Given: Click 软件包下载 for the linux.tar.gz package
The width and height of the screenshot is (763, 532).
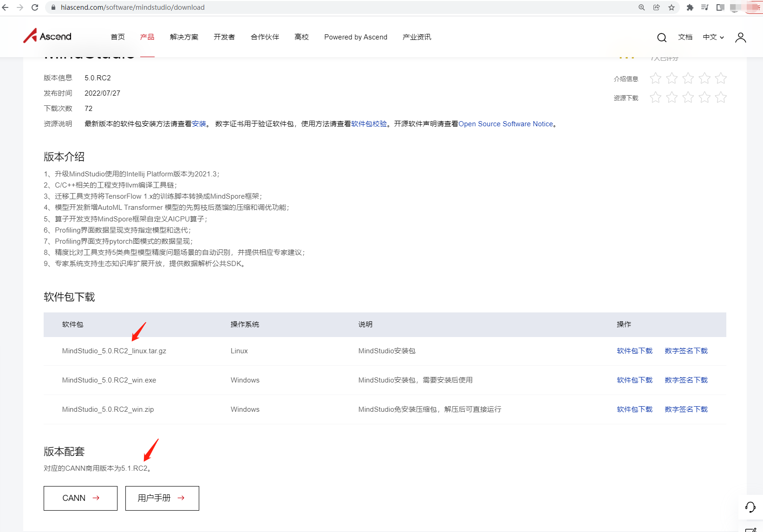Looking at the screenshot, I should pos(635,351).
